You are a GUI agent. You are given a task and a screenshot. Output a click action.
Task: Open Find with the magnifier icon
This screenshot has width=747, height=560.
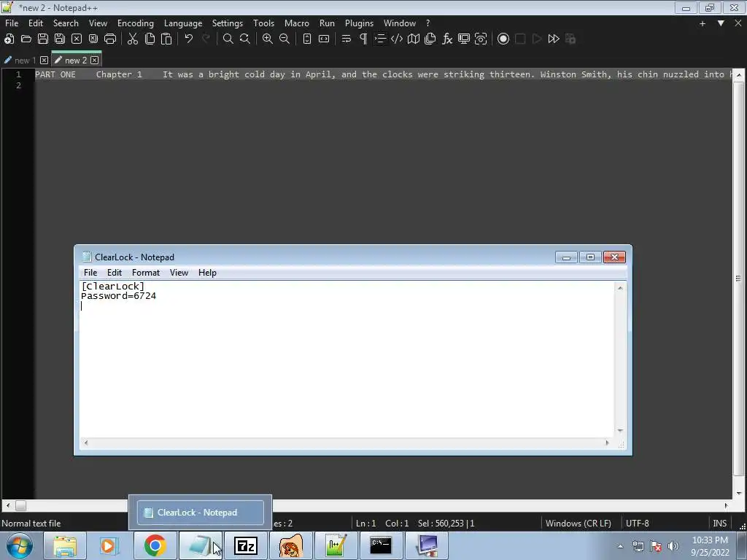228,39
